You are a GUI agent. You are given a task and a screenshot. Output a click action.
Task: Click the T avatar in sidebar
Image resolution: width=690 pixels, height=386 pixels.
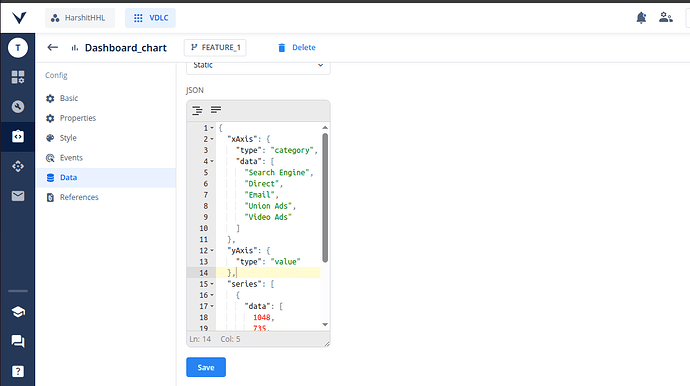(18, 48)
